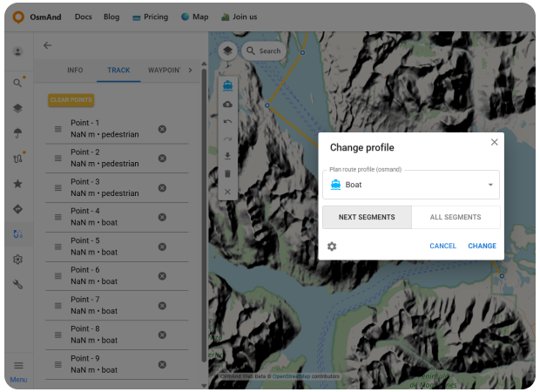540x392 pixels.
Task: Click the boat profile icon in map toolbar
Action: click(227, 85)
